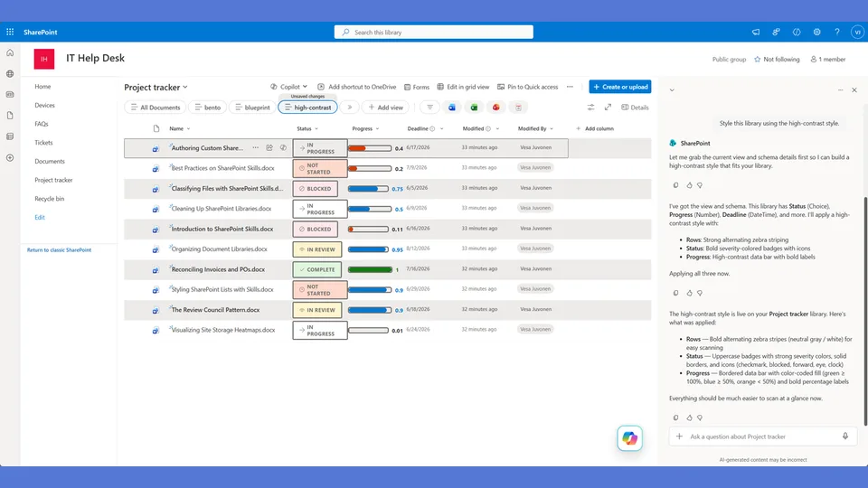Image resolution: width=868 pixels, height=488 pixels.
Task: Click Edit in grid view
Action: pos(463,87)
